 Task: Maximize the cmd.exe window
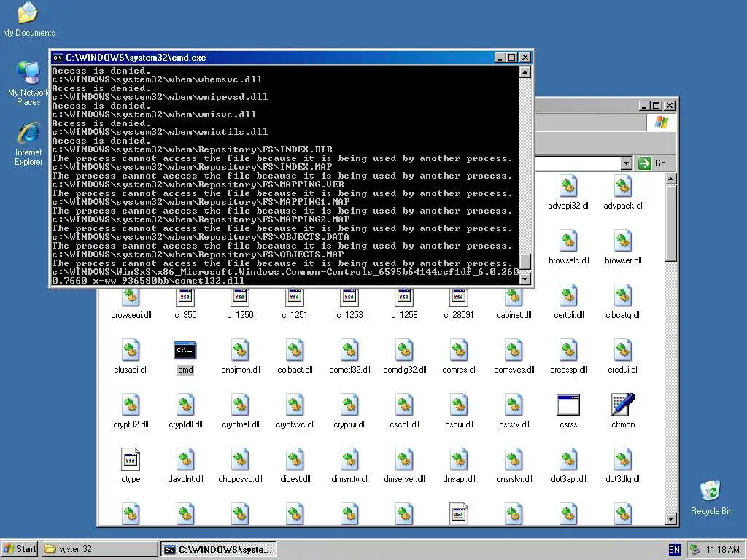point(512,58)
